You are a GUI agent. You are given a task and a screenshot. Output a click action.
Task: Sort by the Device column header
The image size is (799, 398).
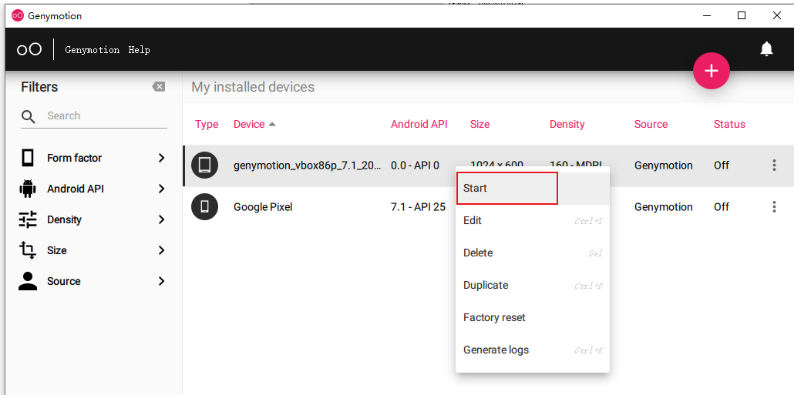(249, 124)
